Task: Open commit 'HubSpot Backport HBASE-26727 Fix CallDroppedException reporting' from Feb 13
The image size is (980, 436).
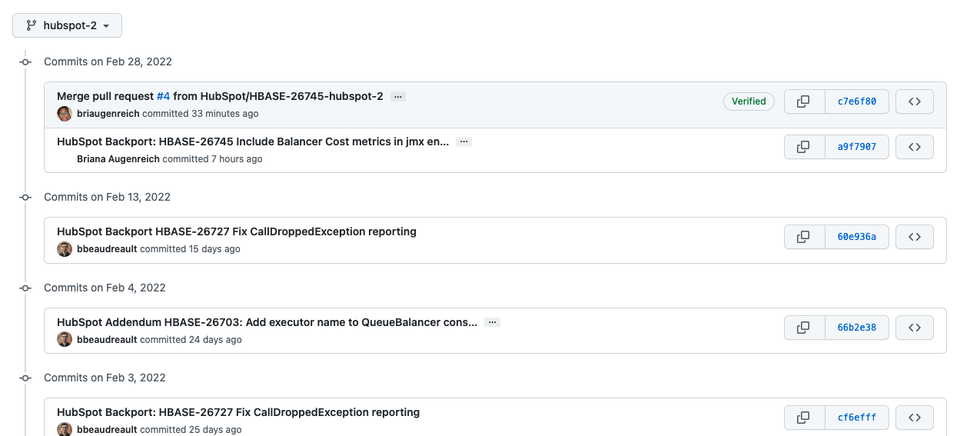Action: [x=237, y=231]
